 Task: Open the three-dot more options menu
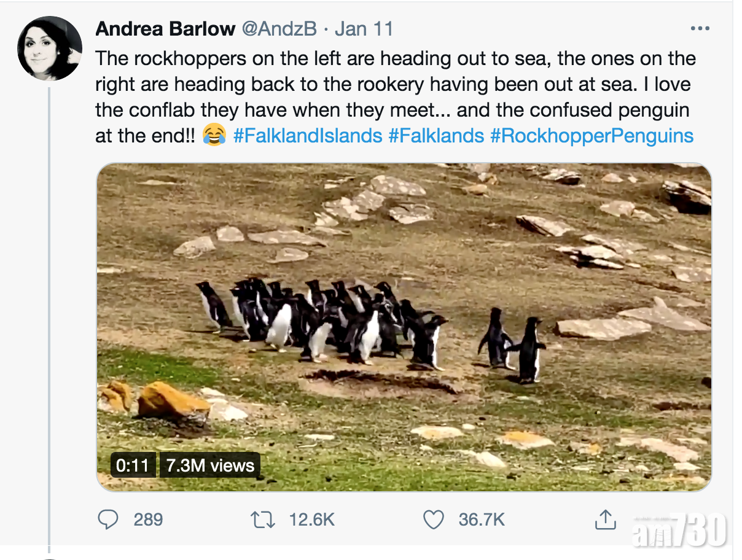click(x=700, y=29)
